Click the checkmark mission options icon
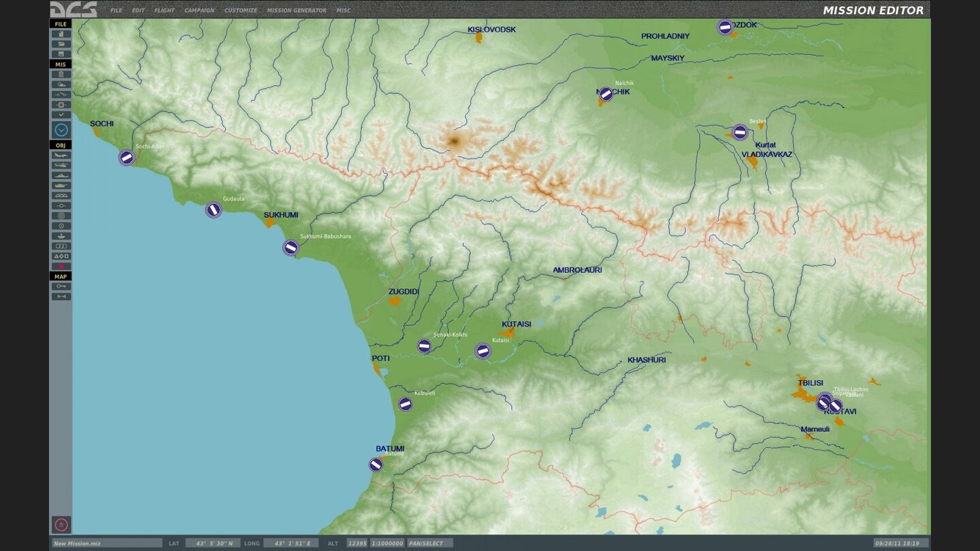Viewport: 980px width, 551px height. (x=61, y=114)
